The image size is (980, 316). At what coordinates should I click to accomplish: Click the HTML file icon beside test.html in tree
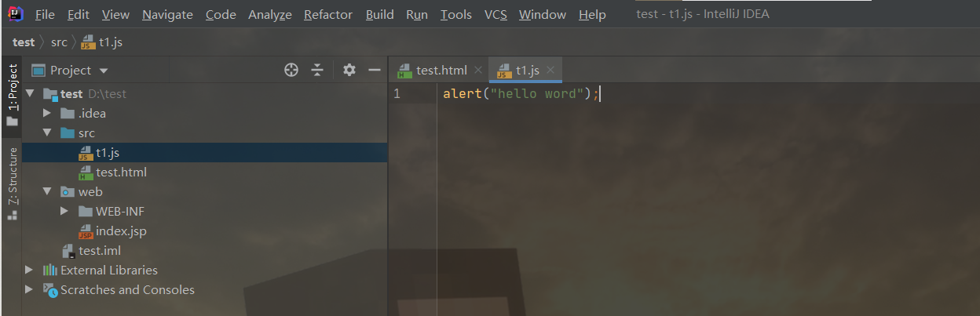click(86, 173)
